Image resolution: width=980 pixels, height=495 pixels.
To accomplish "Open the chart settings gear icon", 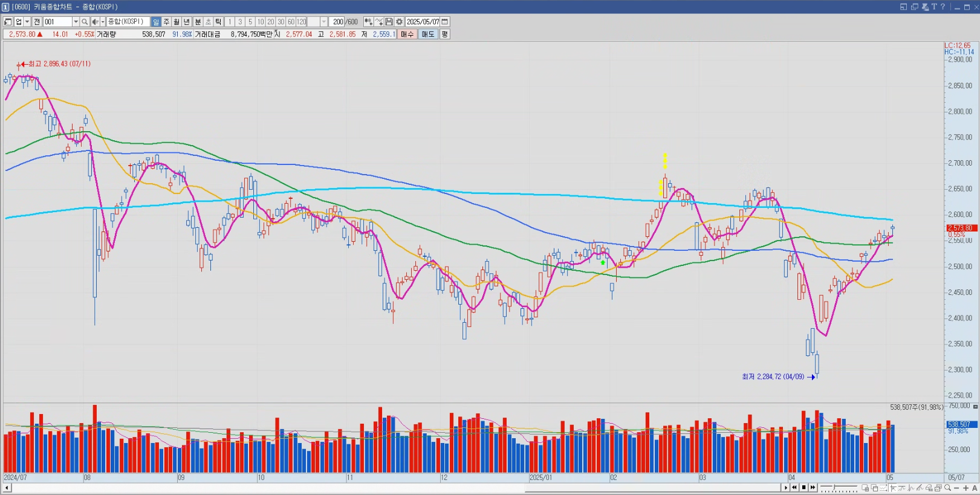I will point(399,22).
